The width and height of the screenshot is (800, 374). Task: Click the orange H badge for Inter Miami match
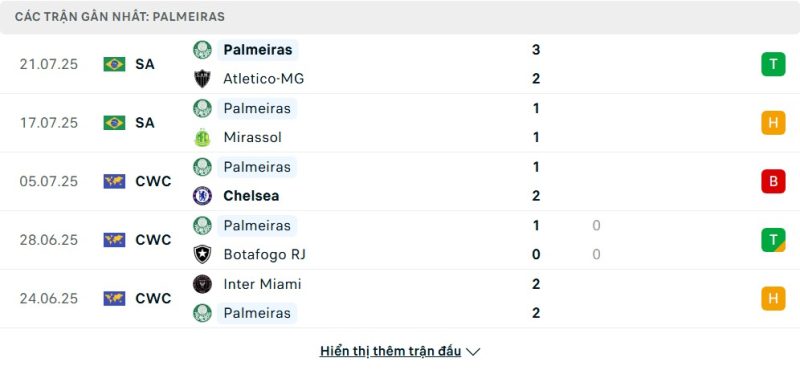773,298
